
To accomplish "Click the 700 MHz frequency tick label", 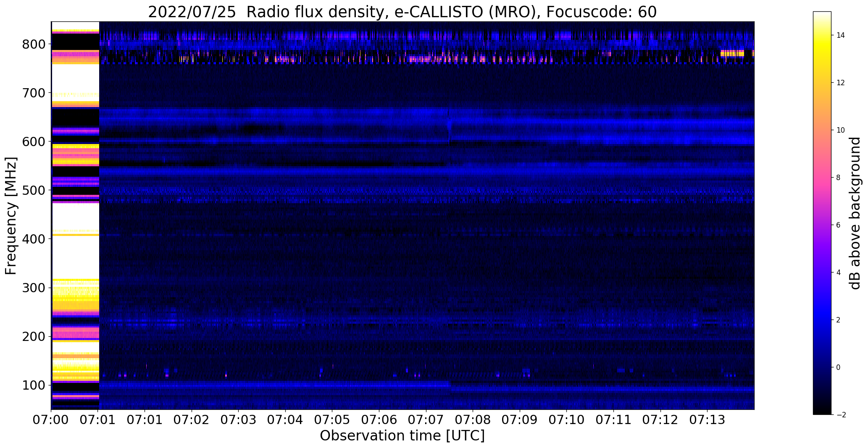I will click(x=34, y=93).
